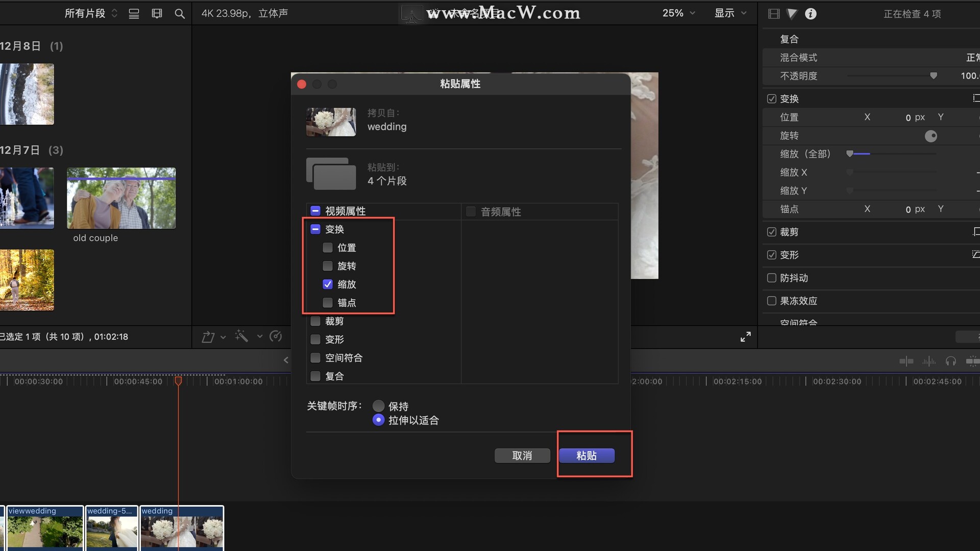Go back in timeline history arrow

(x=286, y=360)
